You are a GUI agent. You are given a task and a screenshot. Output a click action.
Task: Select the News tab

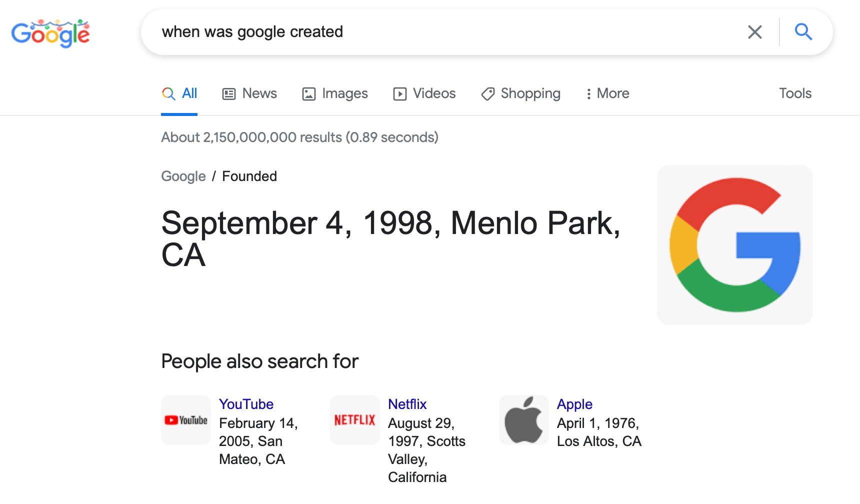point(249,93)
